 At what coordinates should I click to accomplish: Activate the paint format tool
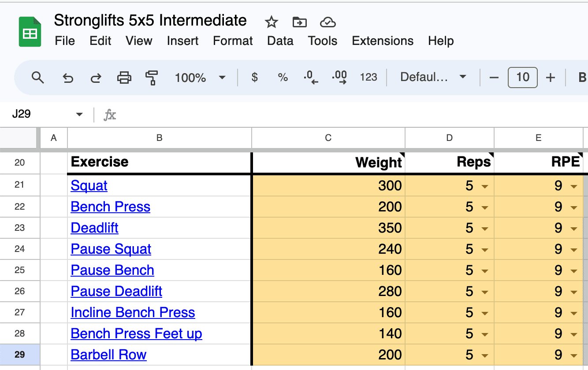point(152,78)
